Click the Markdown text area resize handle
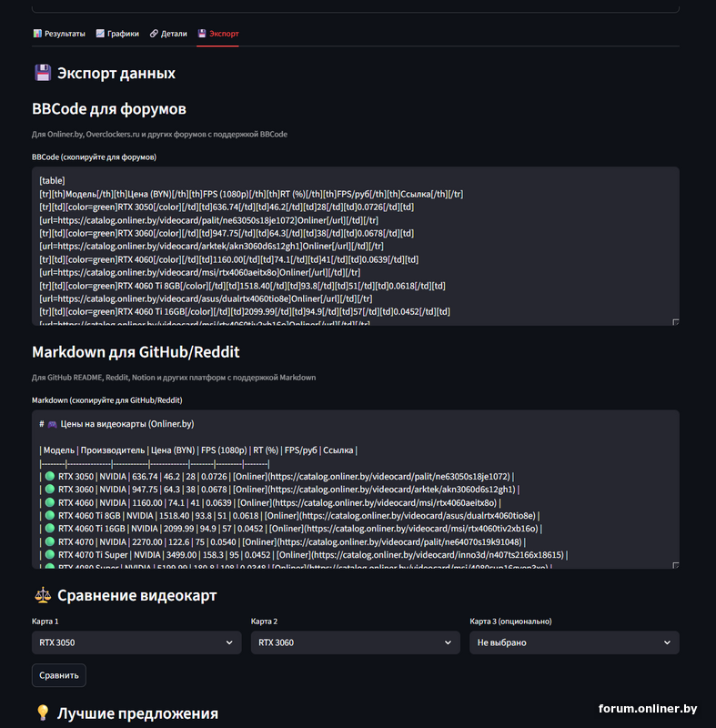Image resolution: width=716 pixels, height=728 pixels. tap(675, 565)
